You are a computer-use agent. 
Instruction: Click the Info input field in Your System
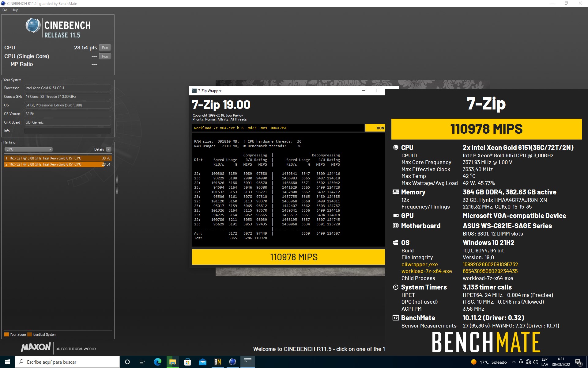pos(67,131)
